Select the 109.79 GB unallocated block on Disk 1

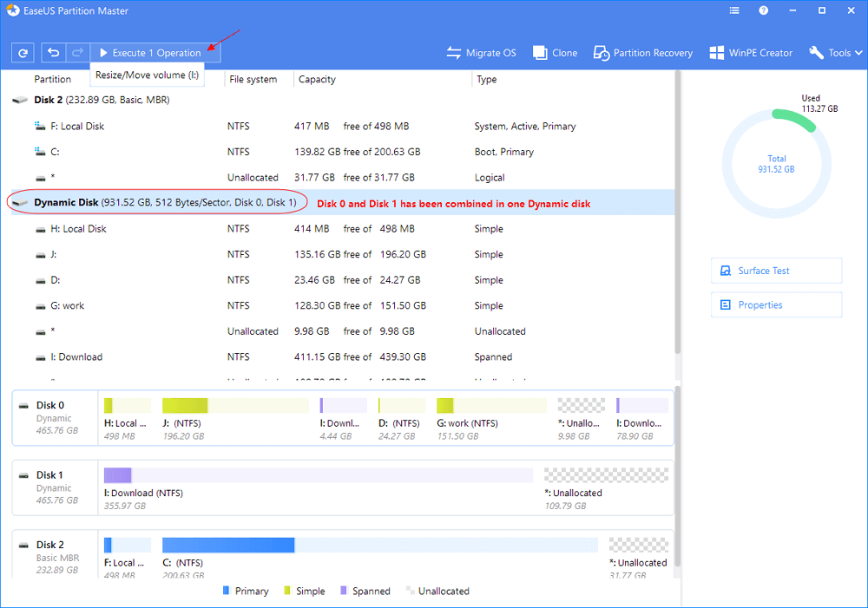coord(606,488)
